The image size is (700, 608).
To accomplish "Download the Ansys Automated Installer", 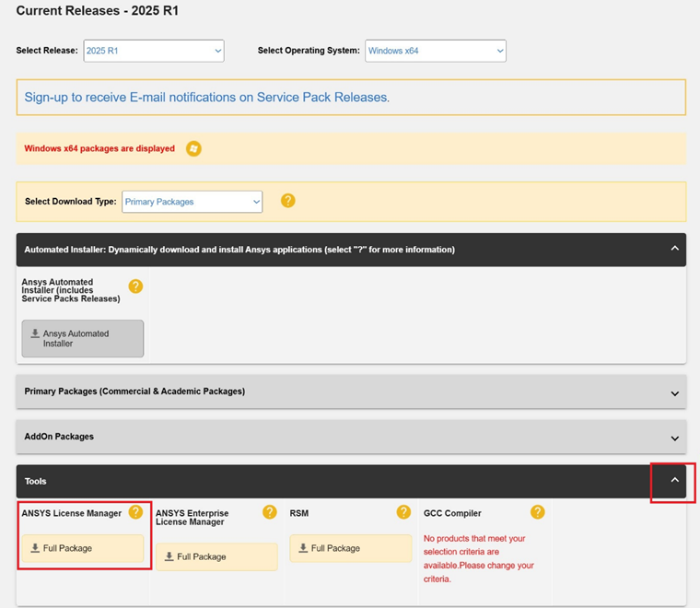I will (83, 338).
